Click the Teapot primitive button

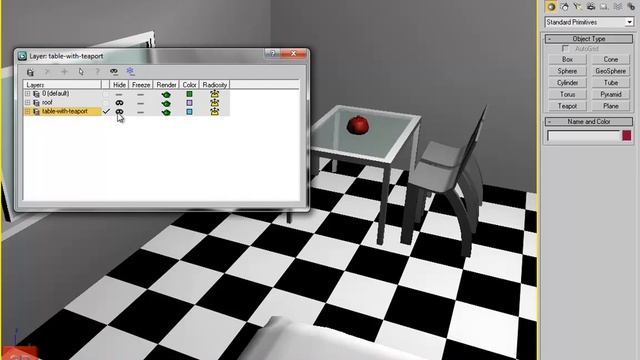click(567, 106)
